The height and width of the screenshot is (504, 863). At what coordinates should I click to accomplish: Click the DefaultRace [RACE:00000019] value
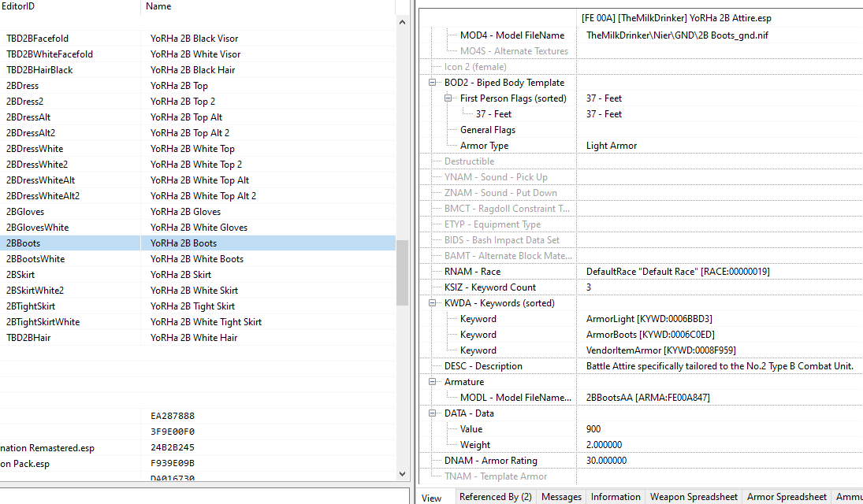pyautogui.click(x=678, y=272)
